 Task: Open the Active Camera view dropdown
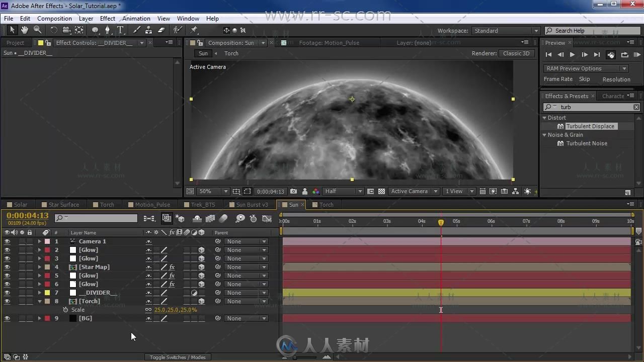pyautogui.click(x=414, y=191)
